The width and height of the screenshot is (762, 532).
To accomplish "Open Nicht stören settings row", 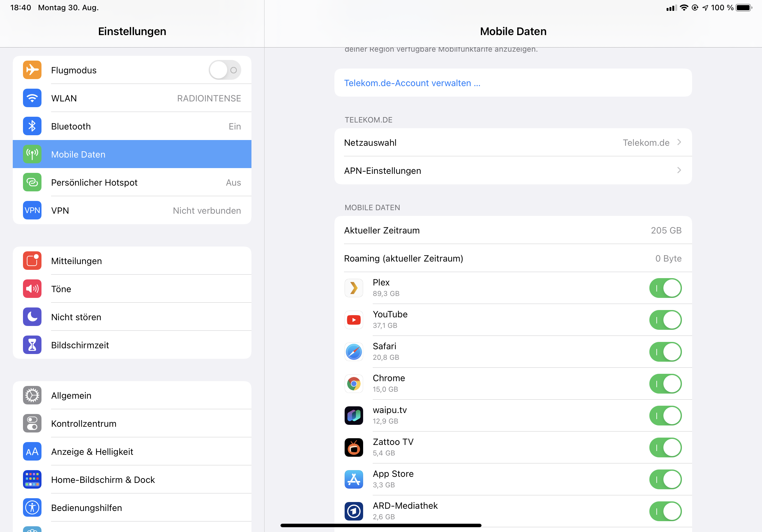I will 132,317.
